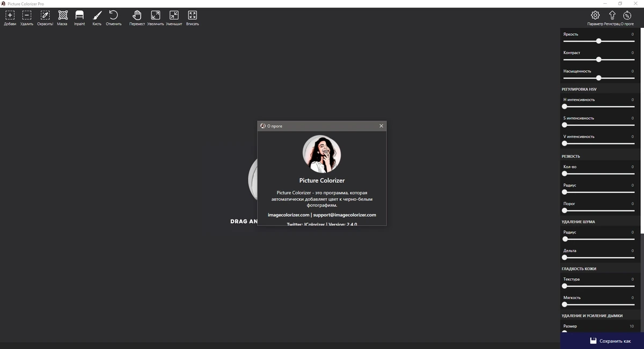This screenshot has width=644, height=349.
Task: Click the РЕЗКОСТЬ section heading
Action: (571, 156)
